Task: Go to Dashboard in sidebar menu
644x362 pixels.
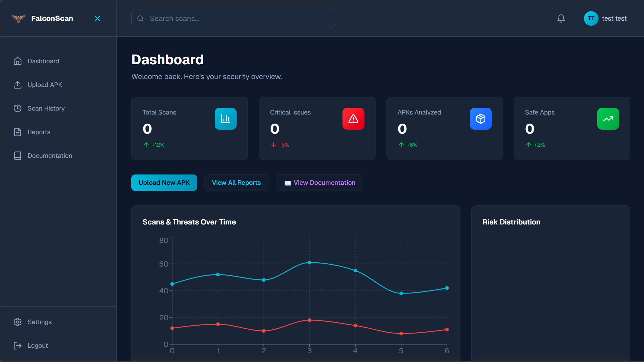Action: (43, 61)
